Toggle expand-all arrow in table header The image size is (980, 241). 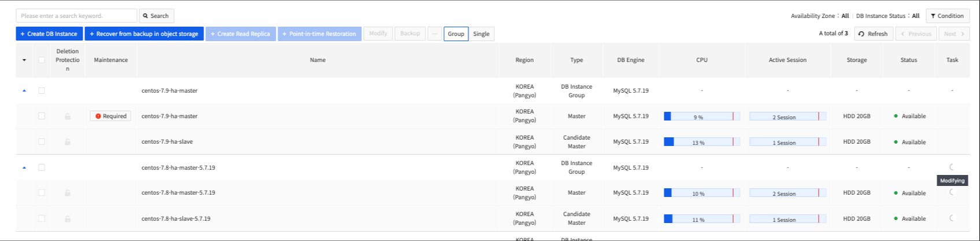tap(24, 60)
